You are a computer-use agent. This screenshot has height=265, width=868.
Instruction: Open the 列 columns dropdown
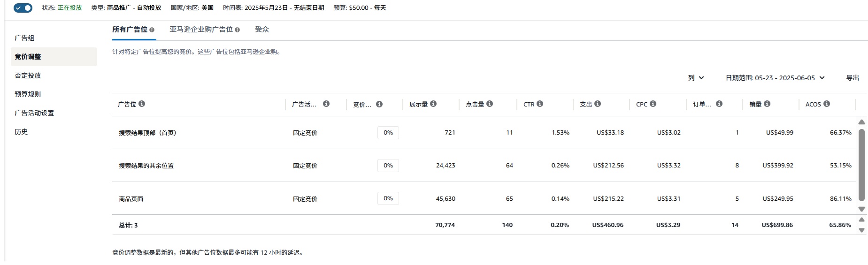click(x=696, y=78)
